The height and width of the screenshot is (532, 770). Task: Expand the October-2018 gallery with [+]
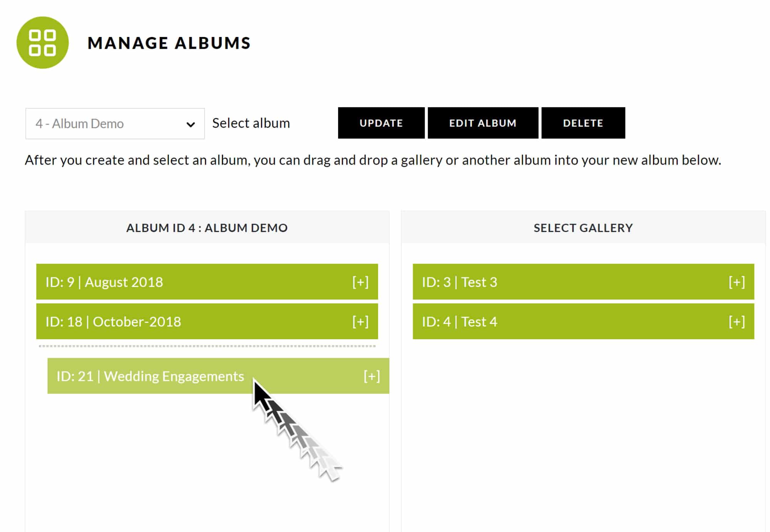pyautogui.click(x=360, y=322)
